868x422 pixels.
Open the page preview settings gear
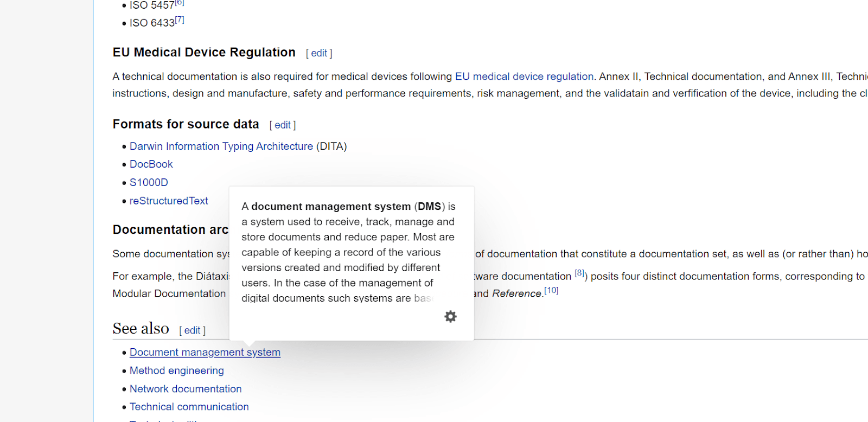pyautogui.click(x=450, y=316)
